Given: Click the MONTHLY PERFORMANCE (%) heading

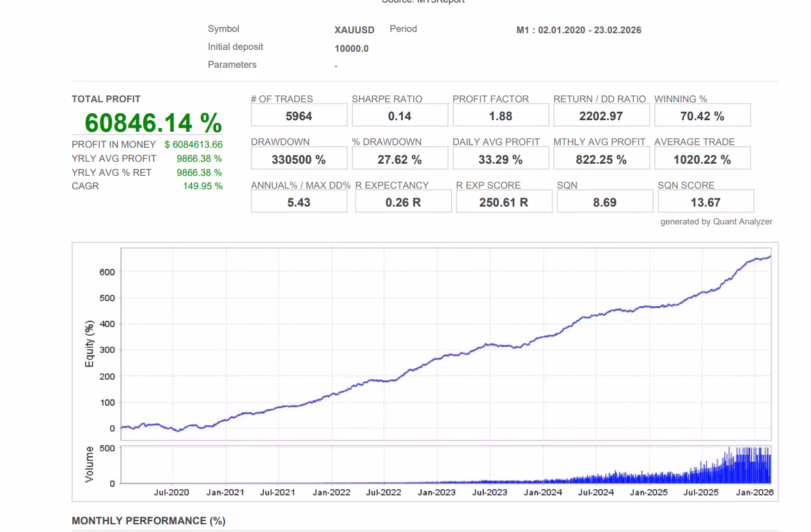Looking at the screenshot, I should click(x=148, y=521).
